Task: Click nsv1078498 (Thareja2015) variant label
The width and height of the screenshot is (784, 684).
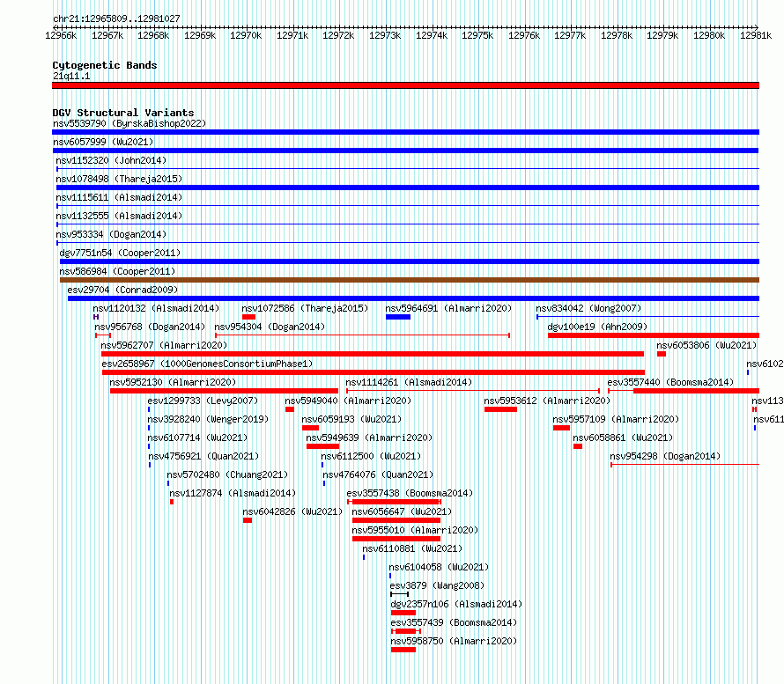Action: [119, 179]
